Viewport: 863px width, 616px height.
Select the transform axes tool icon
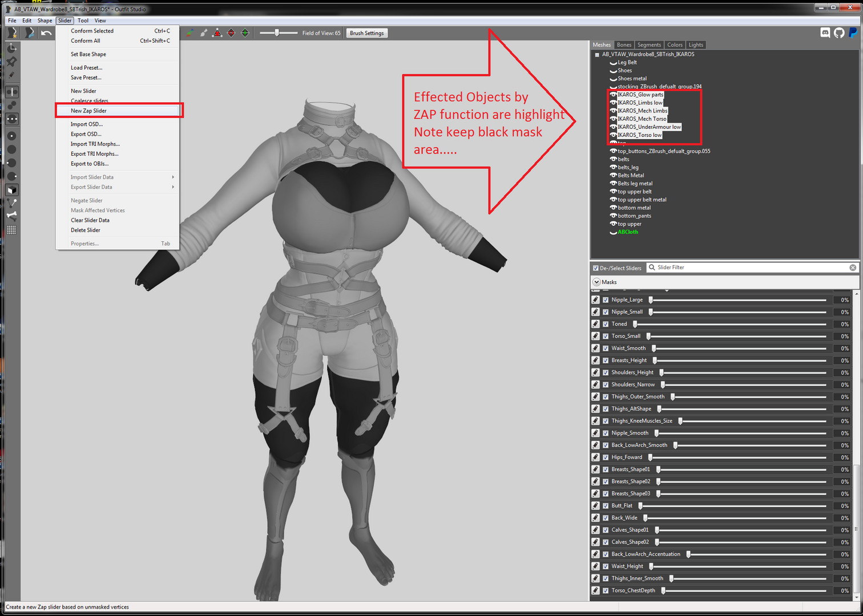(x=12, y=48)
